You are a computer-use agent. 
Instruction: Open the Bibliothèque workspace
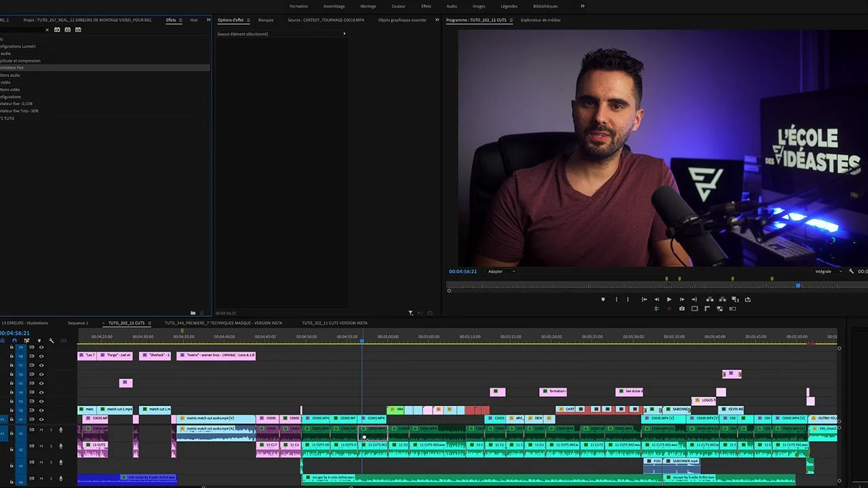point(545,6)
